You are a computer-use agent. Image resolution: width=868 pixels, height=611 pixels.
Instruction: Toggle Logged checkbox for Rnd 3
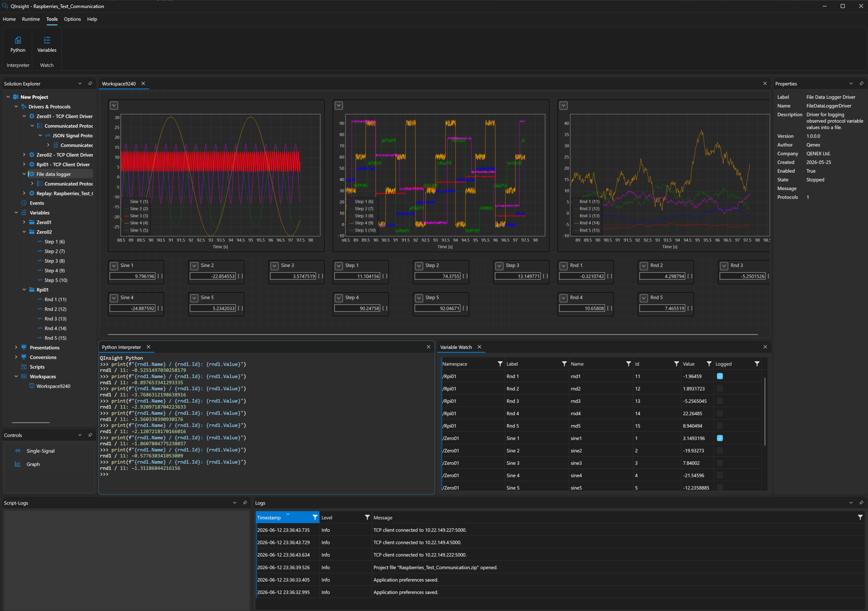tap(720, 401)
